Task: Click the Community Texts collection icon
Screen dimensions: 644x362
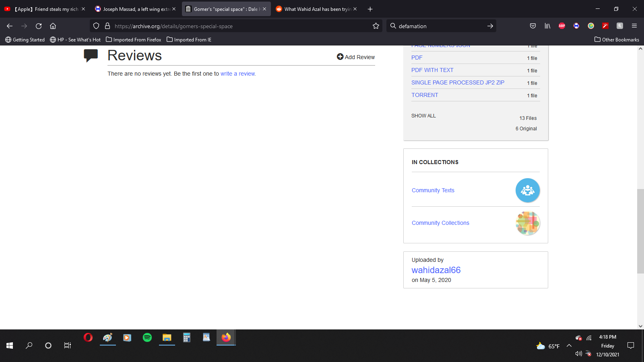Action: 527,190
